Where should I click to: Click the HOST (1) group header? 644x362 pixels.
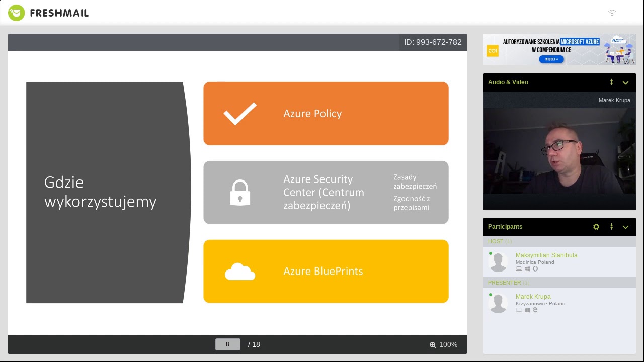point(559,241)
